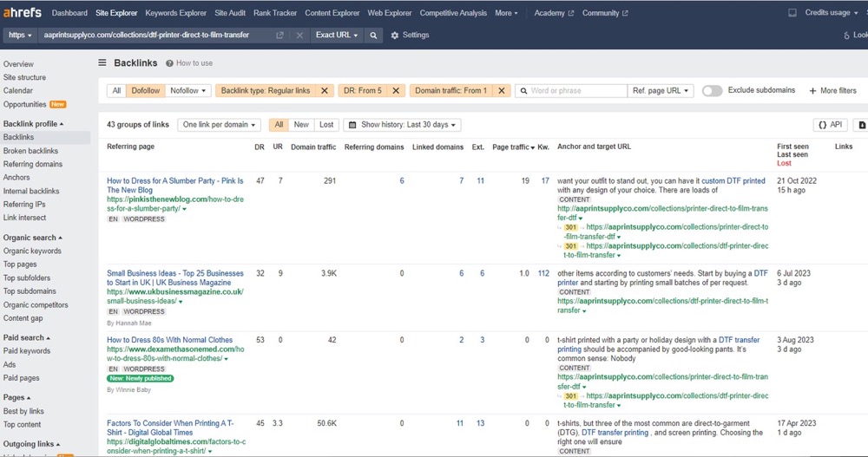Collapse Organic search section

pos(33,238)
